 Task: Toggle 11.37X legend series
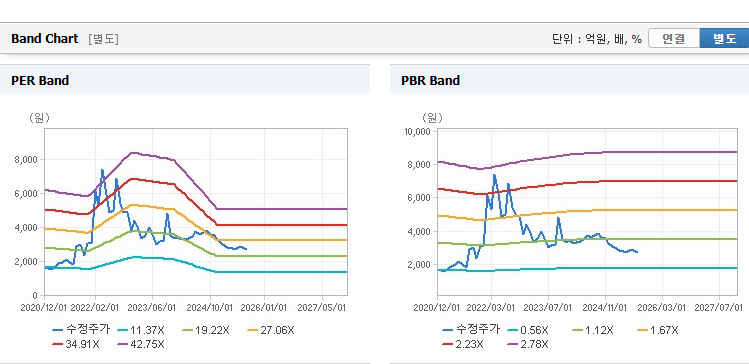tap(141, 330)
